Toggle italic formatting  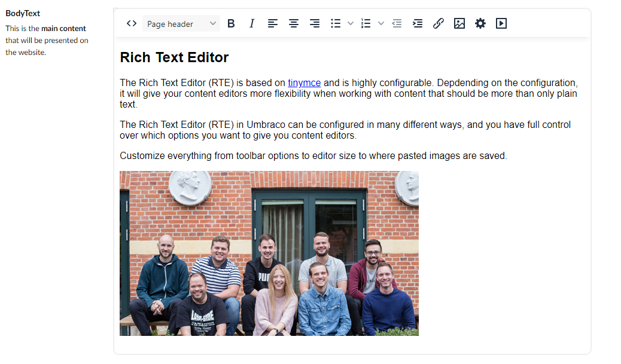click(x=252, y=23)
